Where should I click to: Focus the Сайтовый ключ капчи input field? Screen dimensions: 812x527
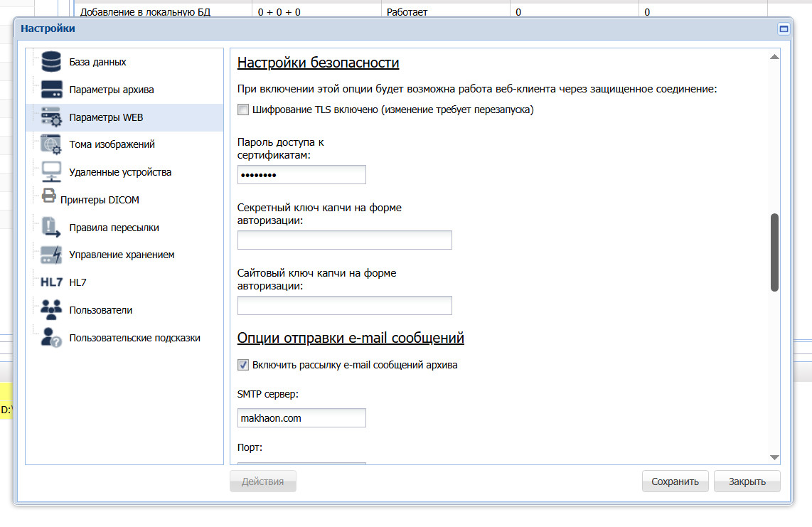[344, 305]
